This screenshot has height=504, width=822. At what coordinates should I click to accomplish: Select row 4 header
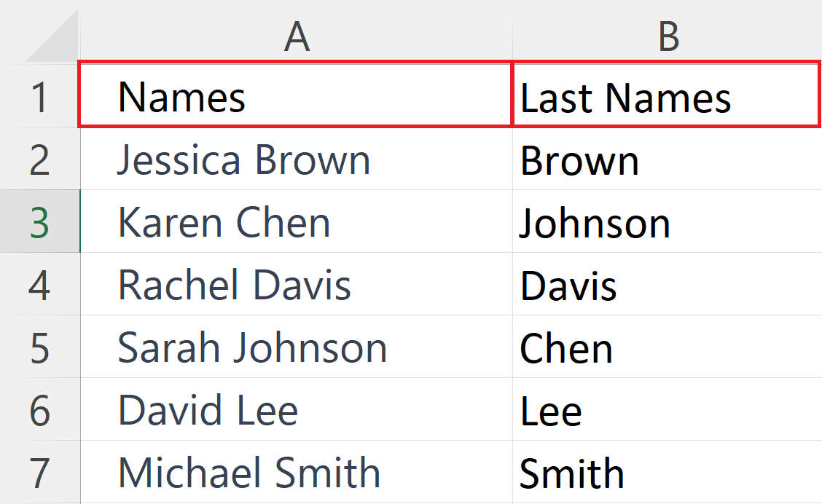click(x=40, y=284)
